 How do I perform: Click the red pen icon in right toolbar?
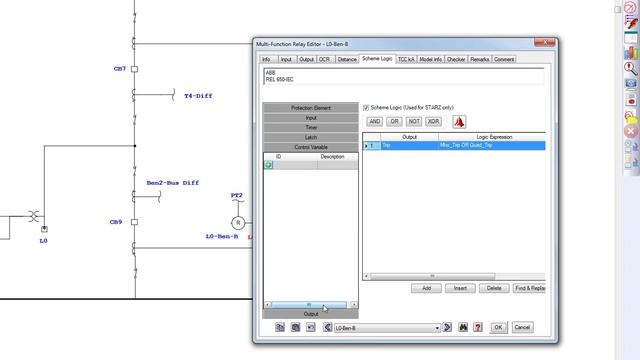click(x=631, y=21)
